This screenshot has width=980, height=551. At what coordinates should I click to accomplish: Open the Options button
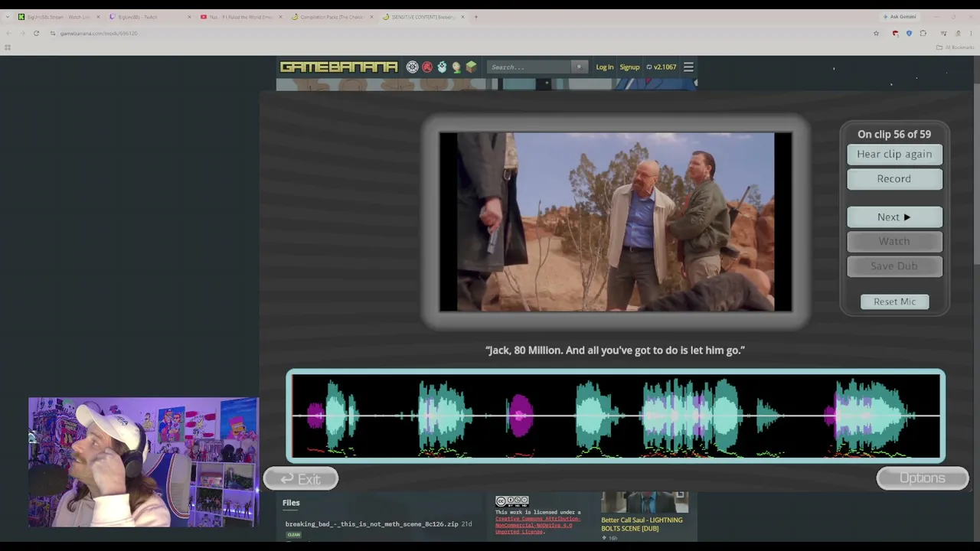pos(923,478)
